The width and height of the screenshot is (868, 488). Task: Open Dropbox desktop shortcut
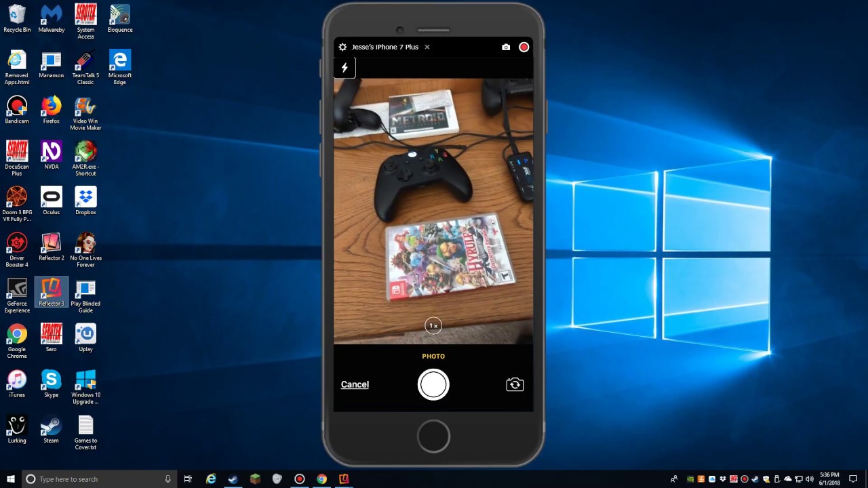click(85, 200)
